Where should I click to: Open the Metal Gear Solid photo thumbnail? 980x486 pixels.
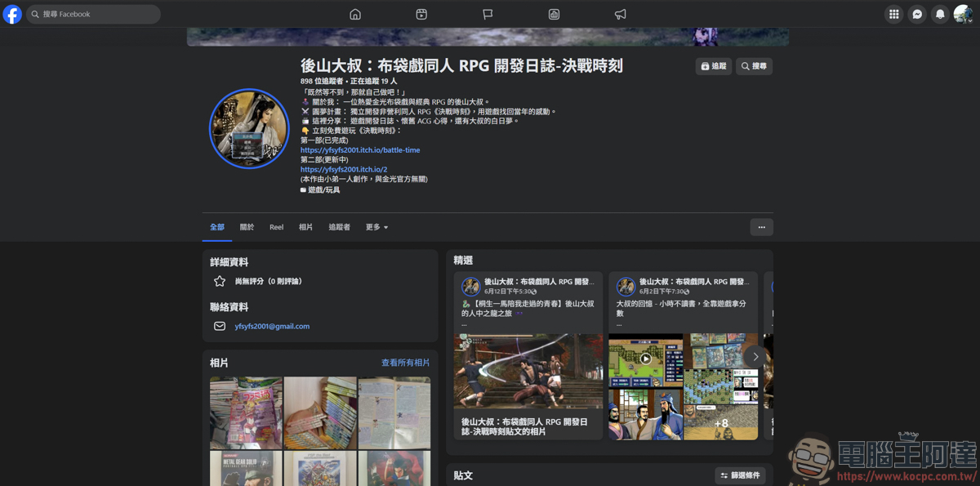point(246,468)
